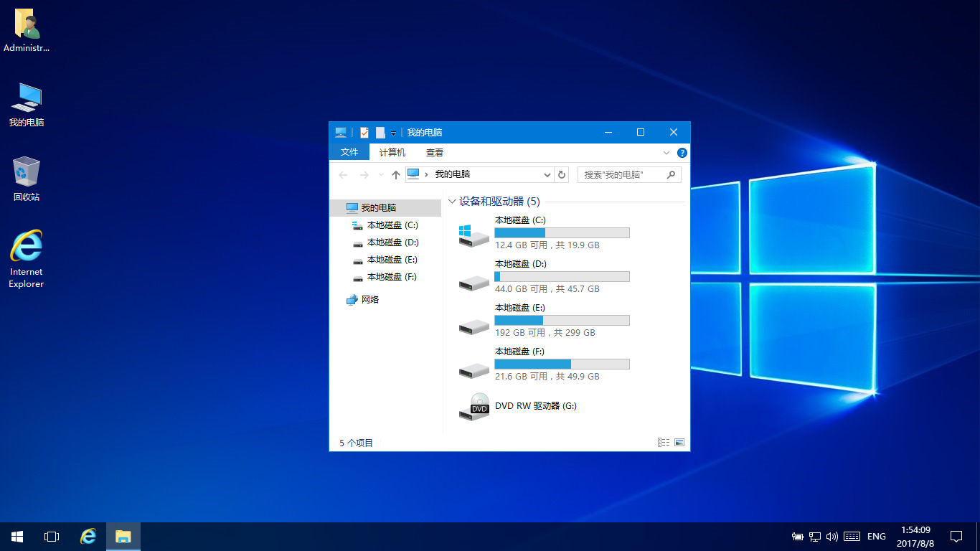Click the New folder quick access icon
This screenshot has width=980, height=551.
pos(380,132)
